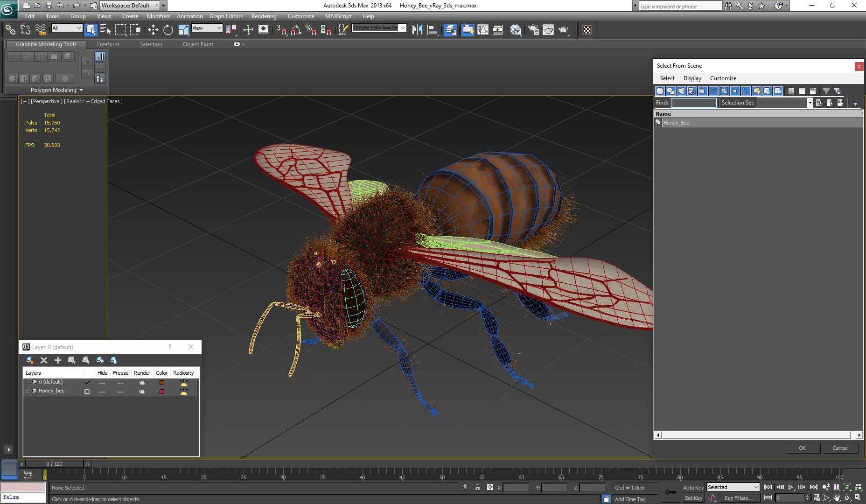Toggle Display Lights filter in Select From Scene
This screenshot has width=866, height=504.
coord(681,91)
